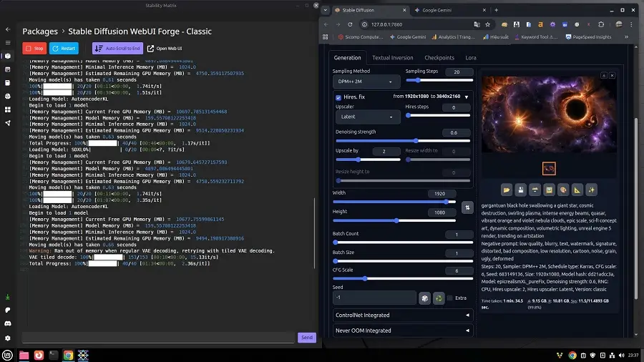Expand the Never OOM Integrated section
Image resolution: width=644 pixels, height=362 pixels.
(x=402, y=331)
